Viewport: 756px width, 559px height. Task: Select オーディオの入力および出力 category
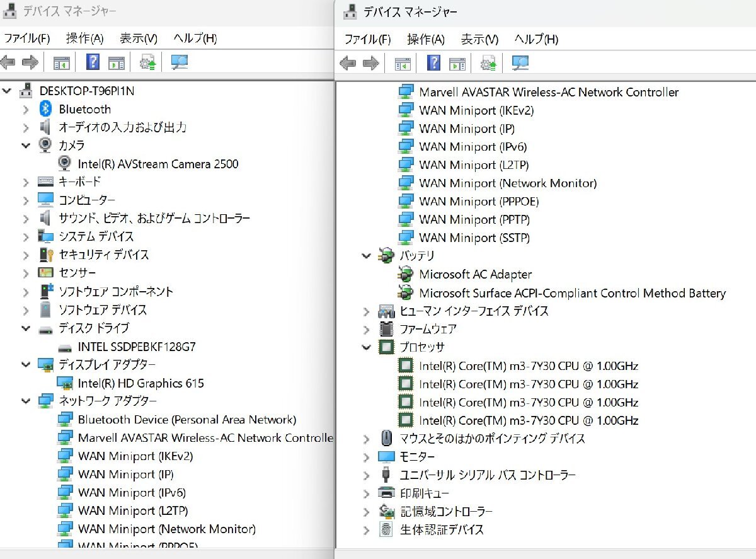tap(122, 127)
